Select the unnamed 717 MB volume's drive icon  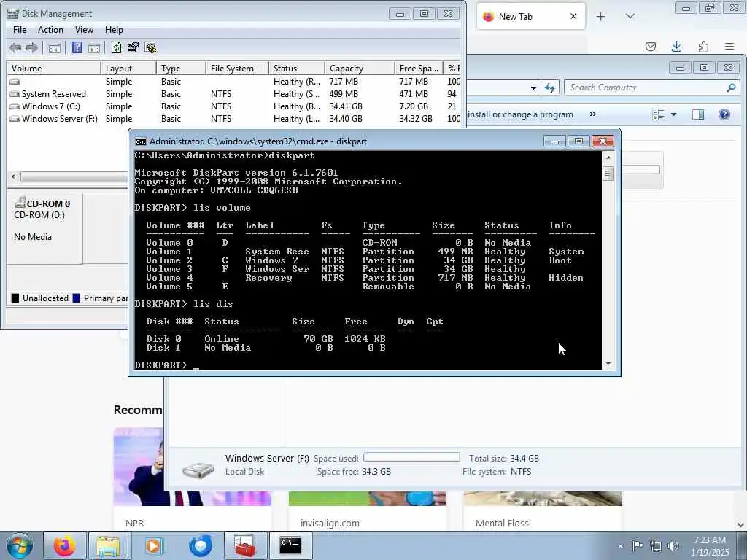point(15,82)
